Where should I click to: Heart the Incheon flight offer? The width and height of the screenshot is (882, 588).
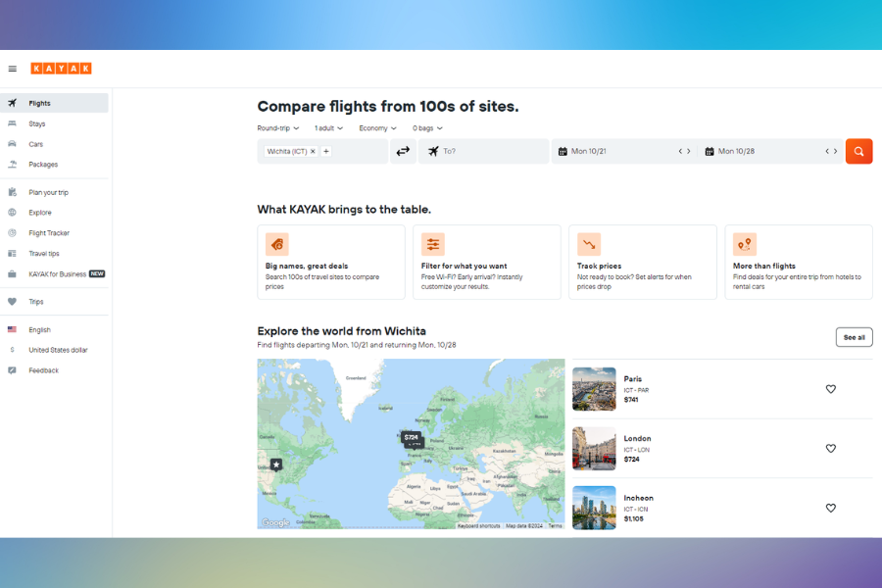(x=830, y=508)
